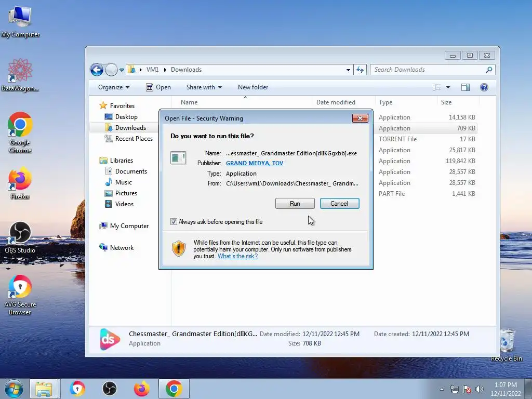
Task: Select the 14,158 KB Application row
Action: 427,117
